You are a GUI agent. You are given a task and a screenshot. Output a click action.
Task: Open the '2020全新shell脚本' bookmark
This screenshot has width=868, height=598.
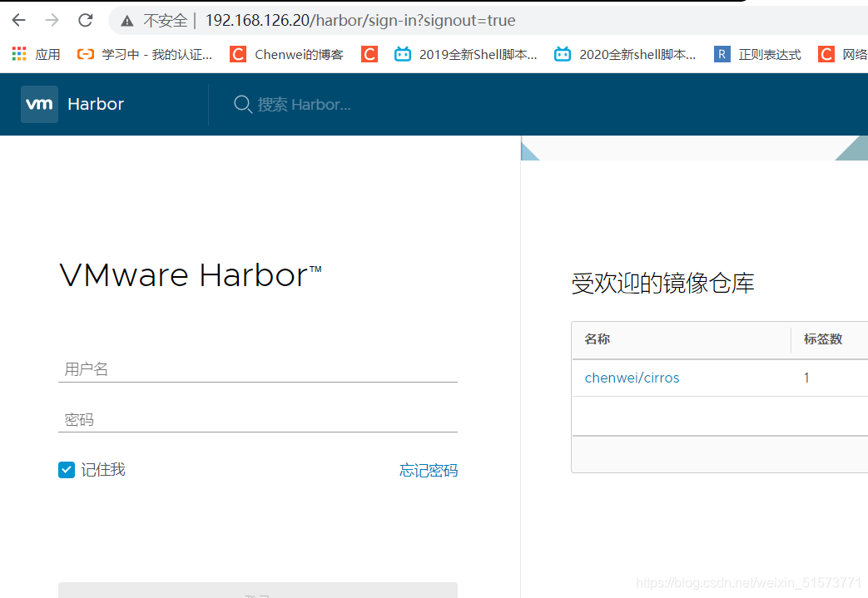coord(625,54)
